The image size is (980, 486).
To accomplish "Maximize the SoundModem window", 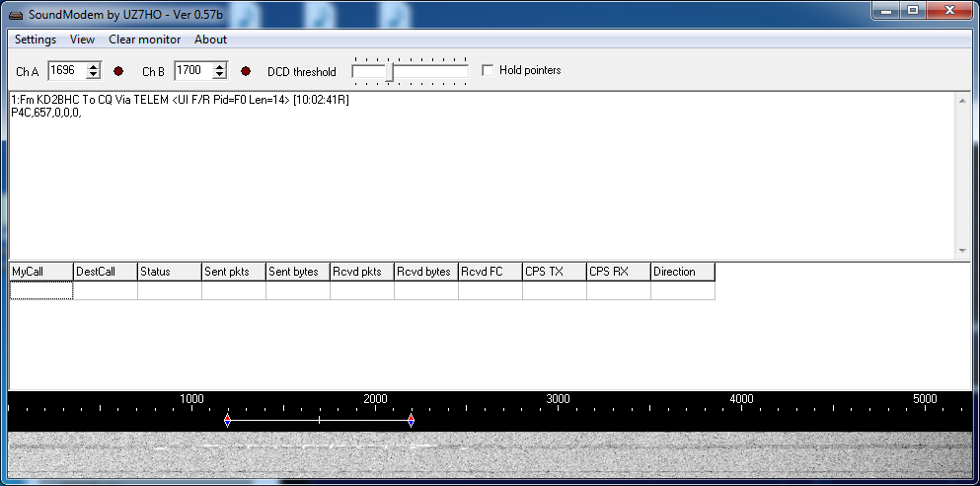I will [x=913, y=11].
